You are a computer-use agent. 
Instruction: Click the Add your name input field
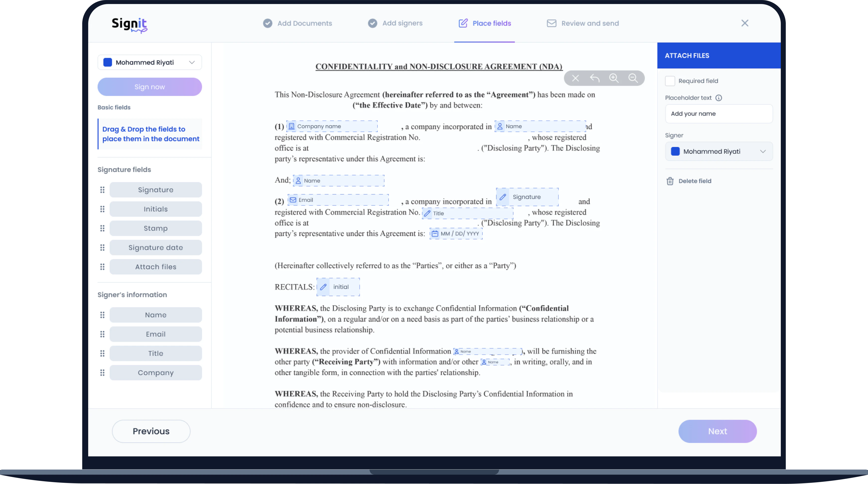tap(719, 114)
